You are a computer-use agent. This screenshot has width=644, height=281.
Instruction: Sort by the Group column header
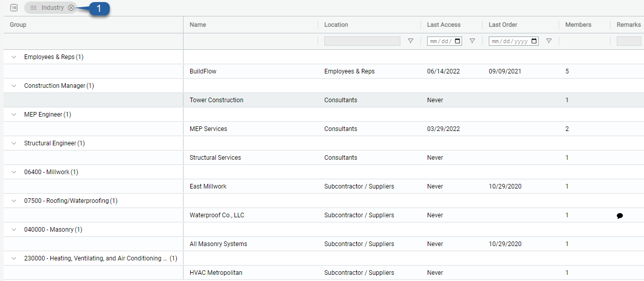(x=18, y=25)
